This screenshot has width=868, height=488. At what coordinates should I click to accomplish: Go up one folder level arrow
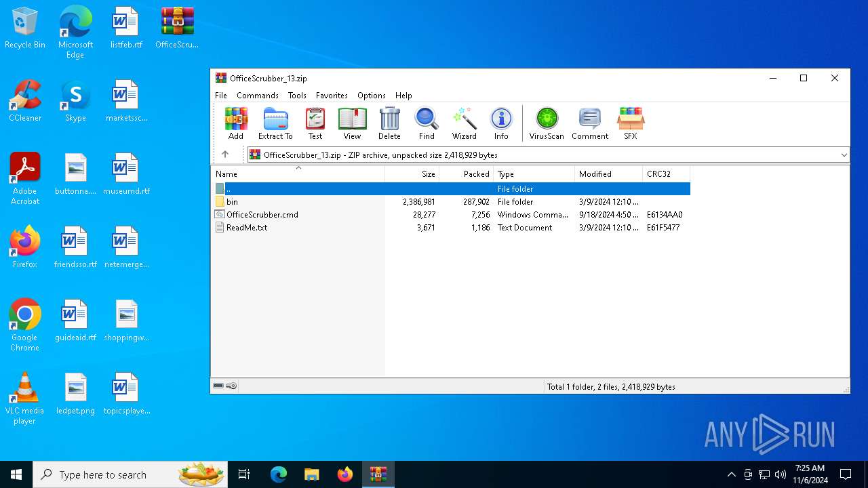[225, 155]
